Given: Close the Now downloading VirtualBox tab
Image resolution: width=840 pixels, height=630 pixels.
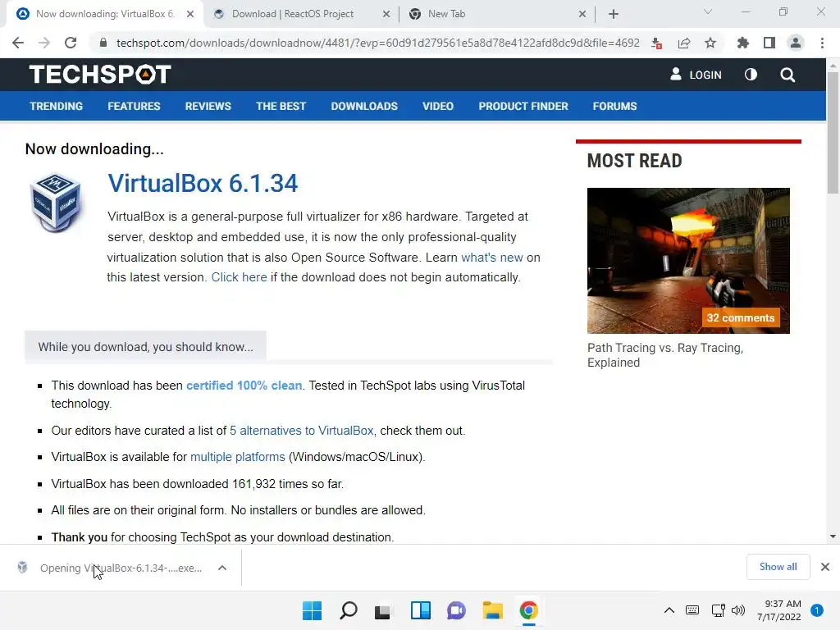Looking at the screenshot, I should pos(190,14).
